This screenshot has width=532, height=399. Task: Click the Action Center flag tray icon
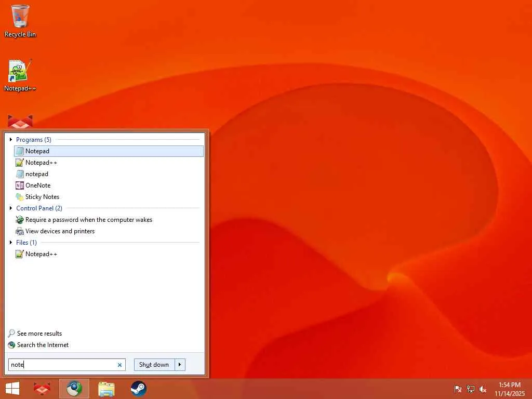pos(458,389)
